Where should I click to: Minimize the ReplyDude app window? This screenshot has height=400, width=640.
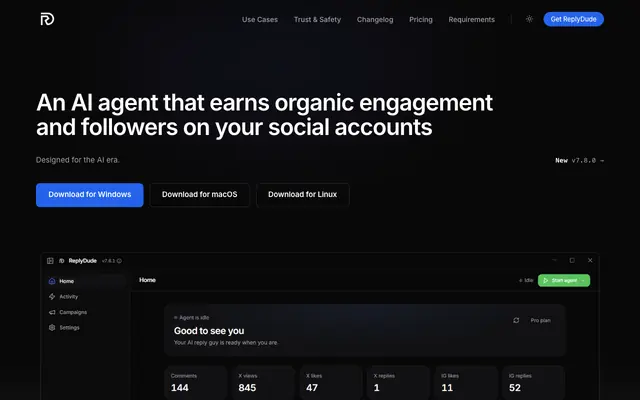click(554, 260)
